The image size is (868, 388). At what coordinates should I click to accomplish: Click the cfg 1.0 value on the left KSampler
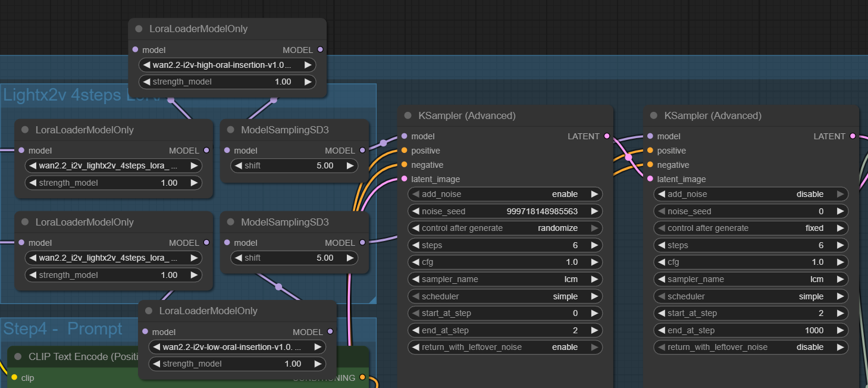[x=572, y=262]
